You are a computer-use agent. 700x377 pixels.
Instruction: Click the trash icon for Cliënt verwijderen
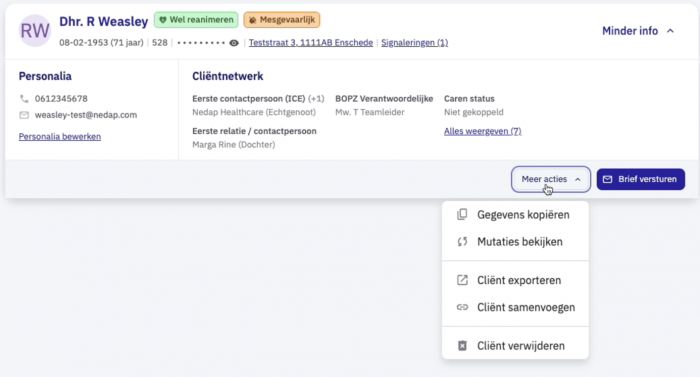click(x=462, y=346)
